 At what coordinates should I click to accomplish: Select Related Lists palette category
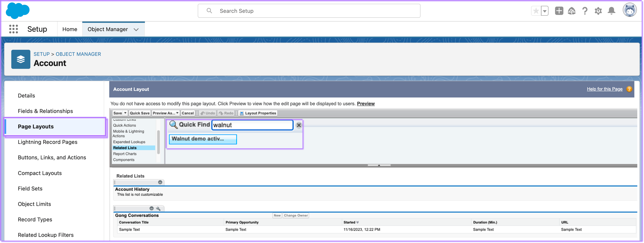point(133,148)
